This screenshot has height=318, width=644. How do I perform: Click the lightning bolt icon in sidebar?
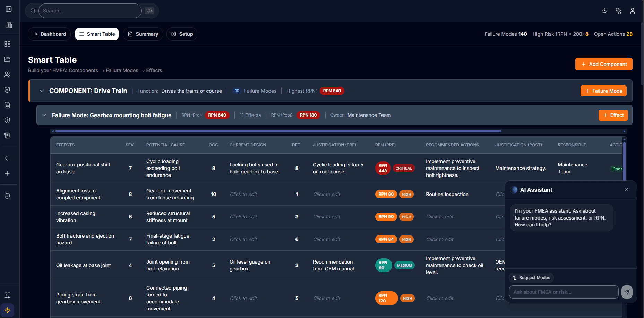(7, 310)
